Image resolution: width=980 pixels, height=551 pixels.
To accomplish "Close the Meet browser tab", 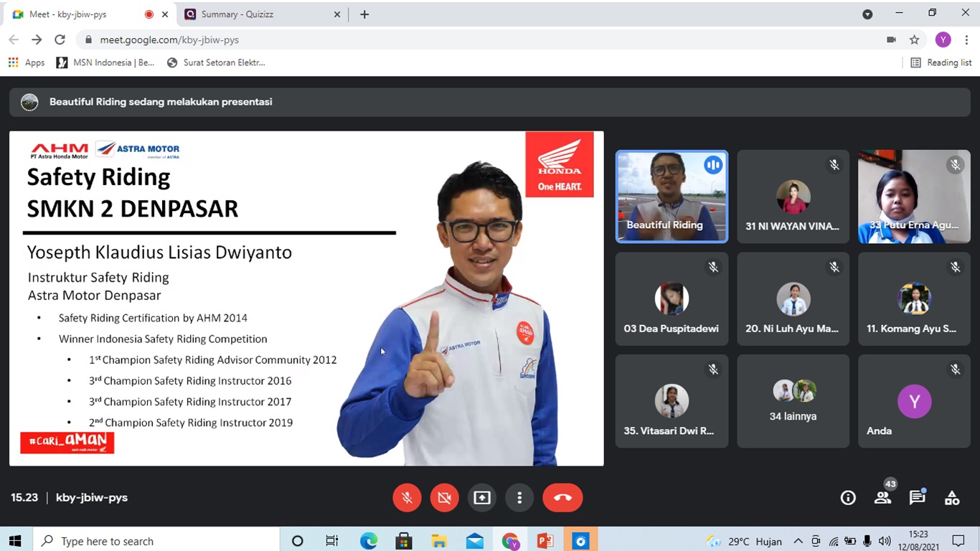I will click(x=165, y=14).
